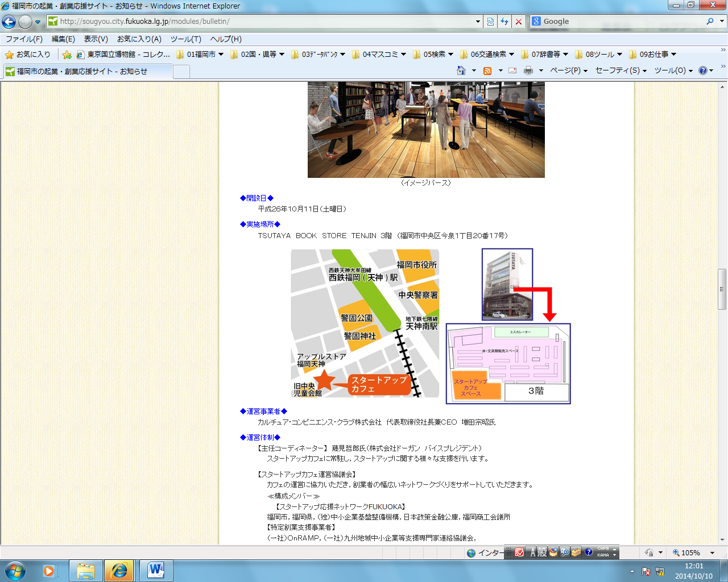
Task: Click the browser Back arrow button
Action: [9, 22]
